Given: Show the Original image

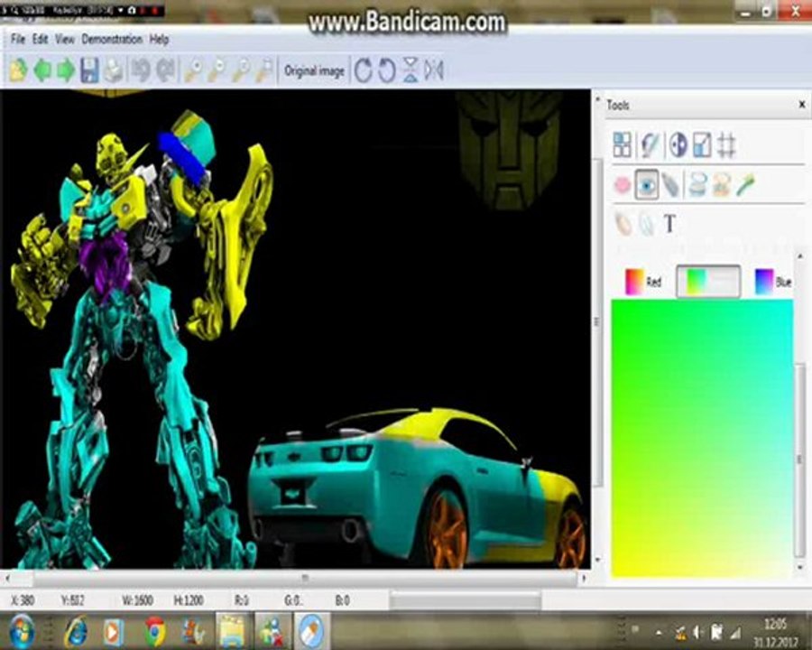Looking at the screenshot, I should tap(314, 70).
